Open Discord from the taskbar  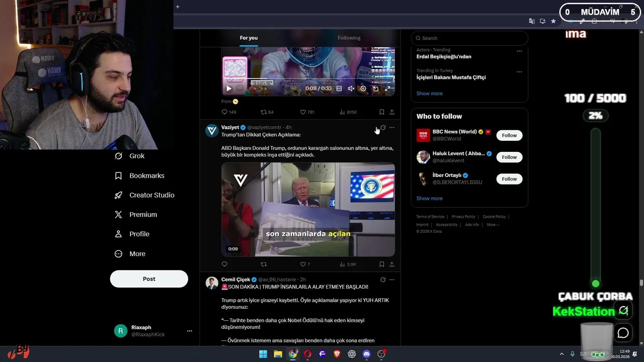(367, 354)
